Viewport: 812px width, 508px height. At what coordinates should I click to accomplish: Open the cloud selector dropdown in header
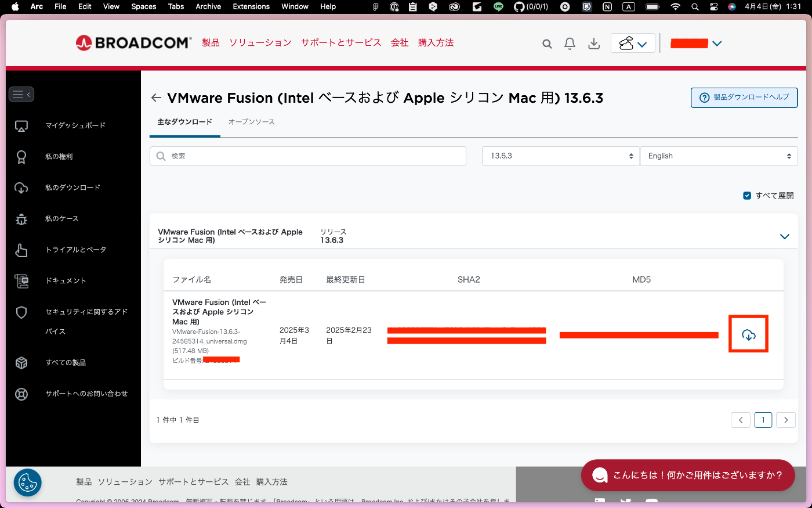tap(633, 43)
